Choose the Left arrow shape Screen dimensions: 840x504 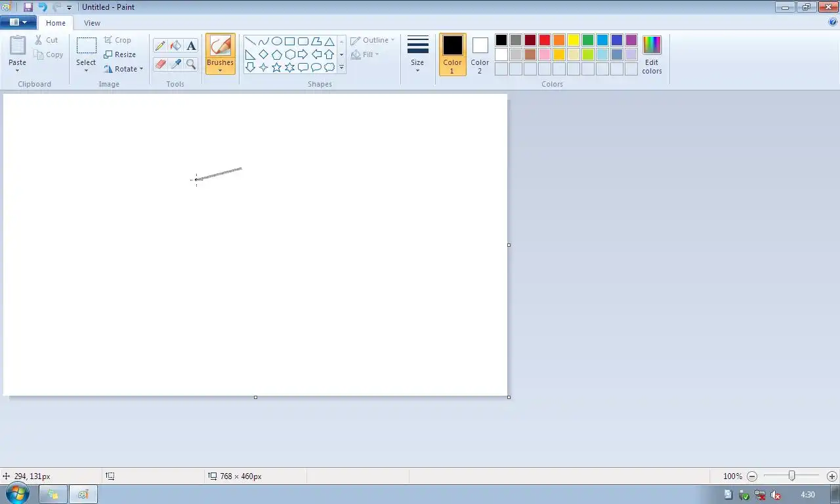(316, 54)
